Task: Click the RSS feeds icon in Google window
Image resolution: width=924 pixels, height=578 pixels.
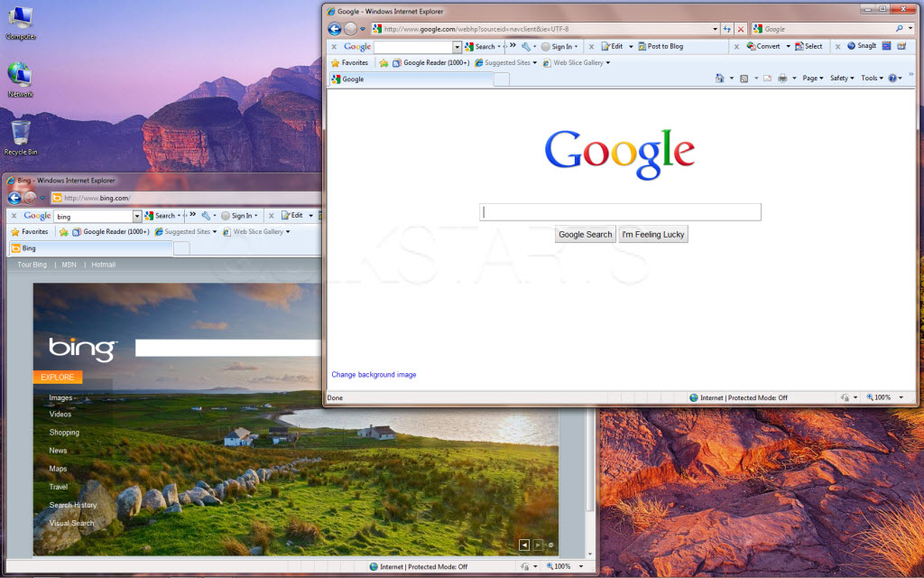Action: (x=744, y=78)
